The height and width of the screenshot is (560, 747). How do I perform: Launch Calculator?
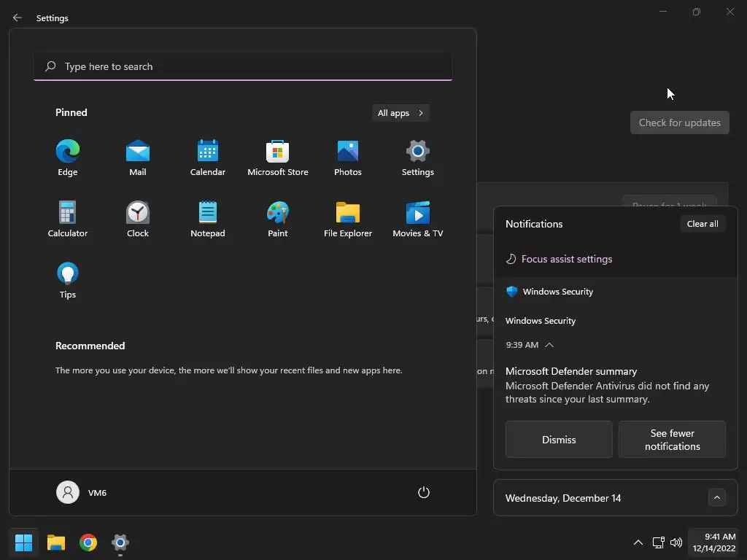[x=68, y=219]
